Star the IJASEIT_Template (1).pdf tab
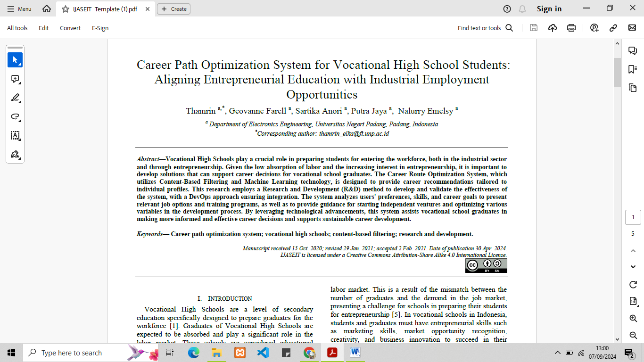Screen dimensions: 644x362 tap(66, 9)
